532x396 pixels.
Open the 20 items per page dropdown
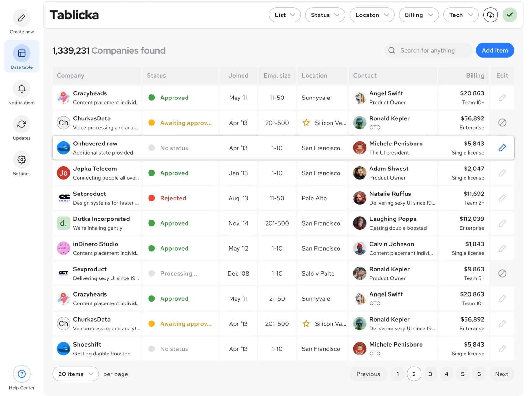click(76, 374)
